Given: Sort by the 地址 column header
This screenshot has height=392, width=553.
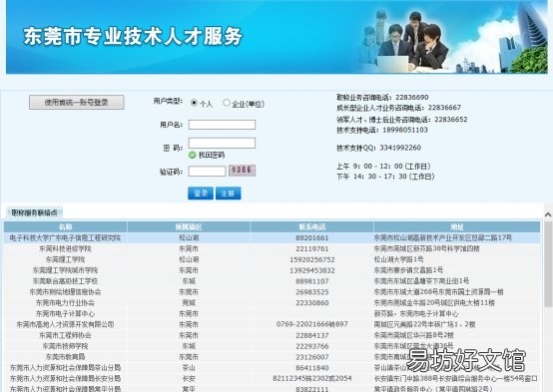Looking at the screenshot, I should click(457, 226).
